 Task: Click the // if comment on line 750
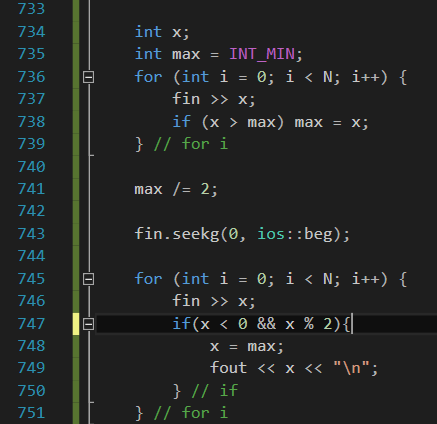pyautogui.click(x=215, y=391)
